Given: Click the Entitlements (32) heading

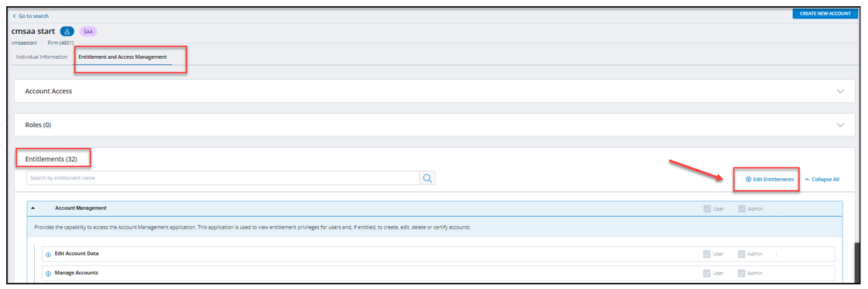Looking at the screenshot, I should tap(51, 159).
